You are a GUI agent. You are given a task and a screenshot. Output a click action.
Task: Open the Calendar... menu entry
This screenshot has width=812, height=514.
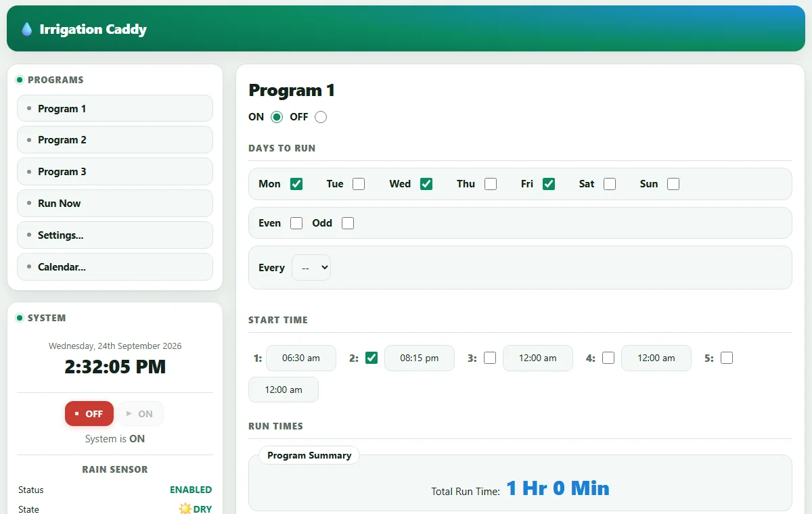115,267
